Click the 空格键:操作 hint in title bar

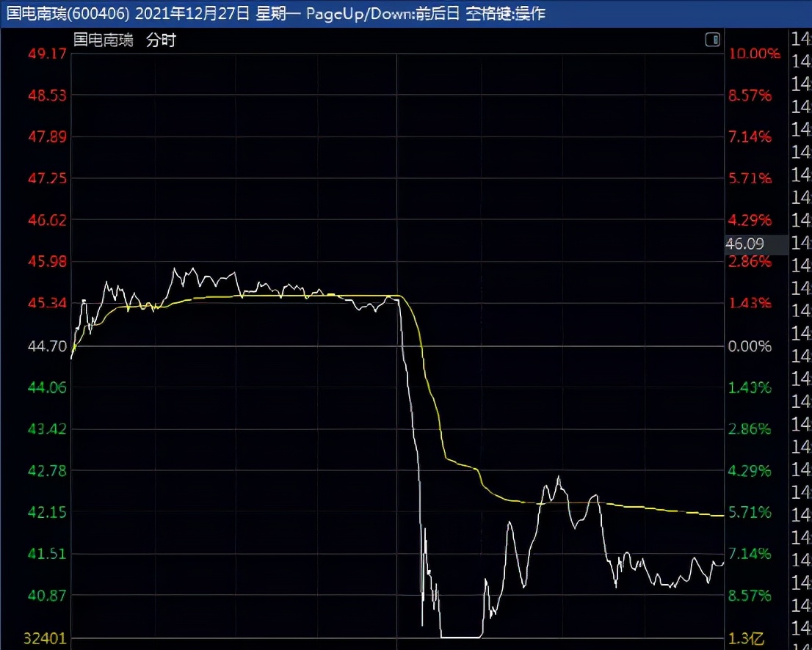(x=505, y=13)
